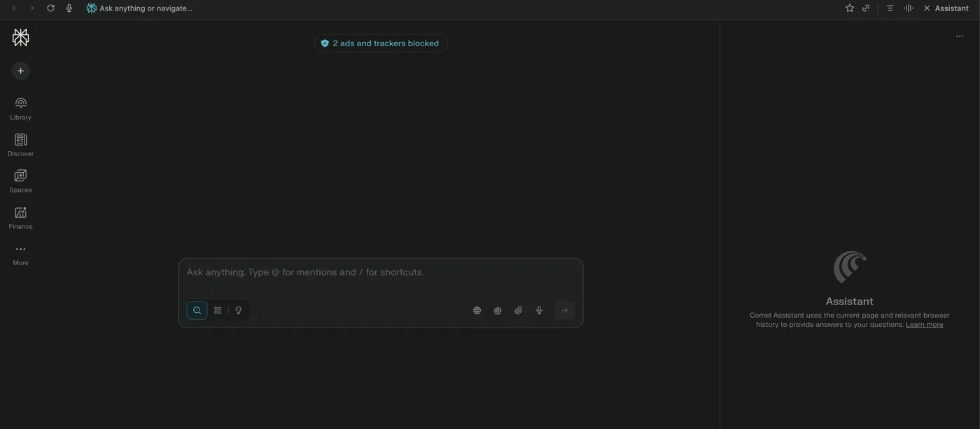Switch to Research mode icon
The image size is (980, 429).
[x=218, y=310]
